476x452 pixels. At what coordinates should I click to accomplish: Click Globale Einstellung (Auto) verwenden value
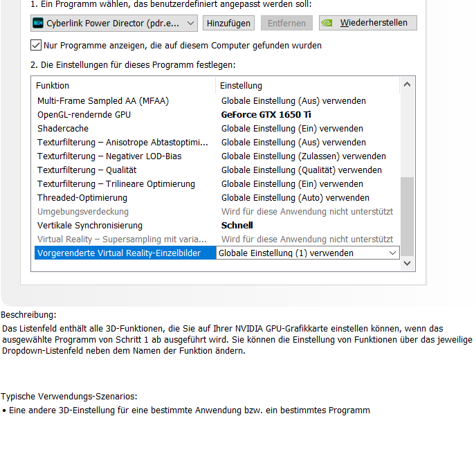click(295, 198)
